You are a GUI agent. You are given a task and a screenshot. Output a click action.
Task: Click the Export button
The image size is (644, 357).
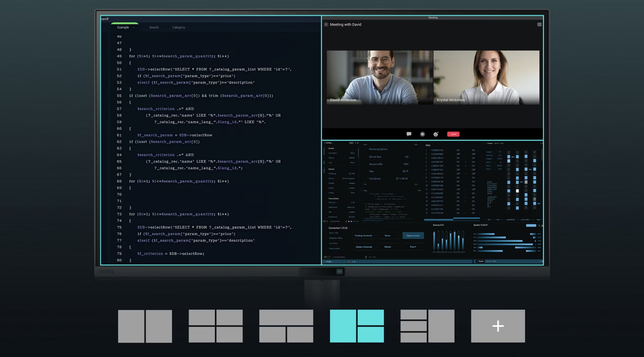(413, 247)
